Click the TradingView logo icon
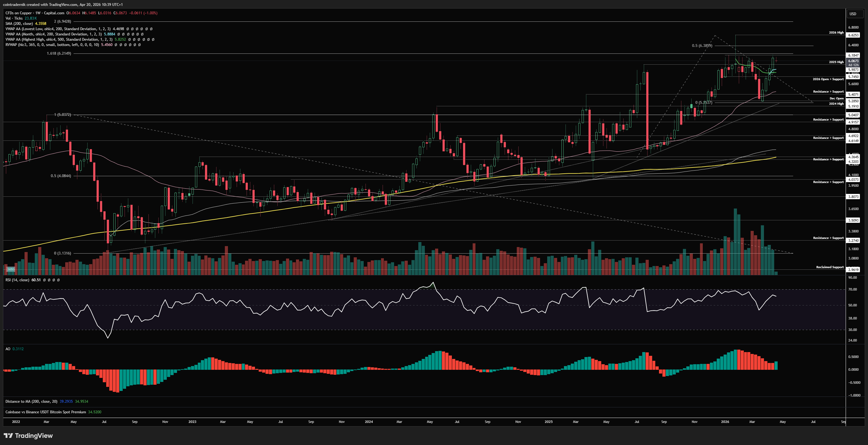 [x=8, y=436]
